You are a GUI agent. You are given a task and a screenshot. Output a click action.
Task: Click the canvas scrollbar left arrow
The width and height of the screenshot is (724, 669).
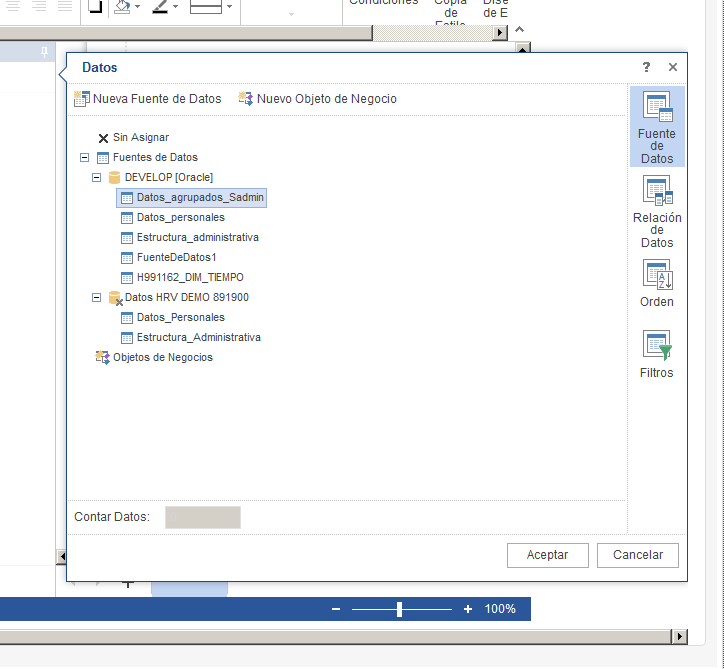tap(62, 557)
